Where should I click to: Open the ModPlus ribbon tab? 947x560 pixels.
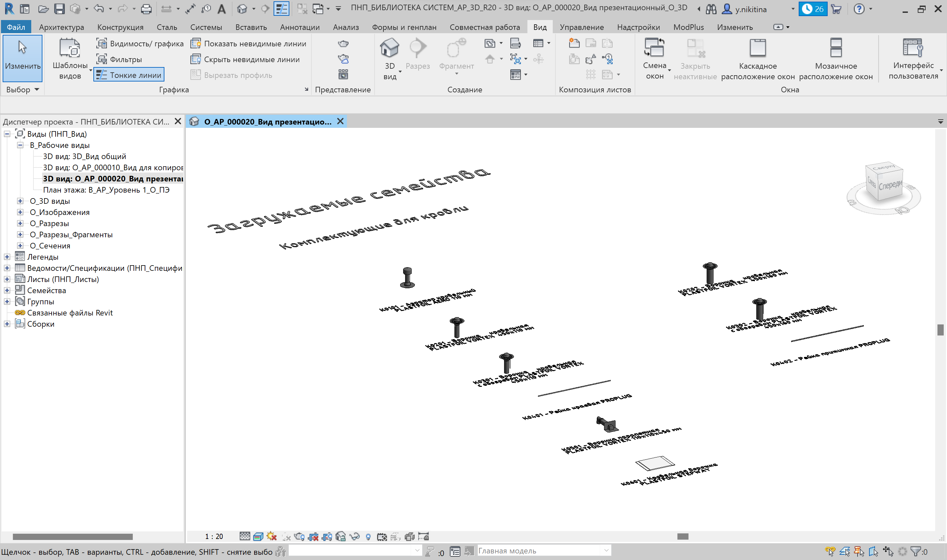[x=689, y=27]
